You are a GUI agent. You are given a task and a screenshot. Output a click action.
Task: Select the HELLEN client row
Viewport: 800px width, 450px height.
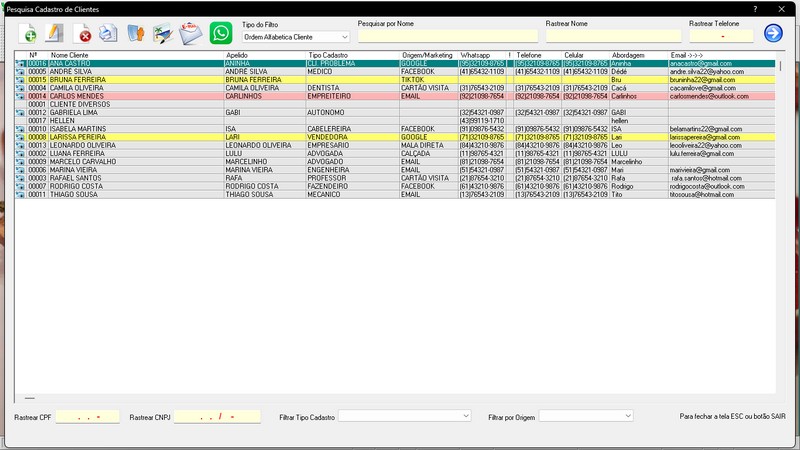(x=394, y=121)
